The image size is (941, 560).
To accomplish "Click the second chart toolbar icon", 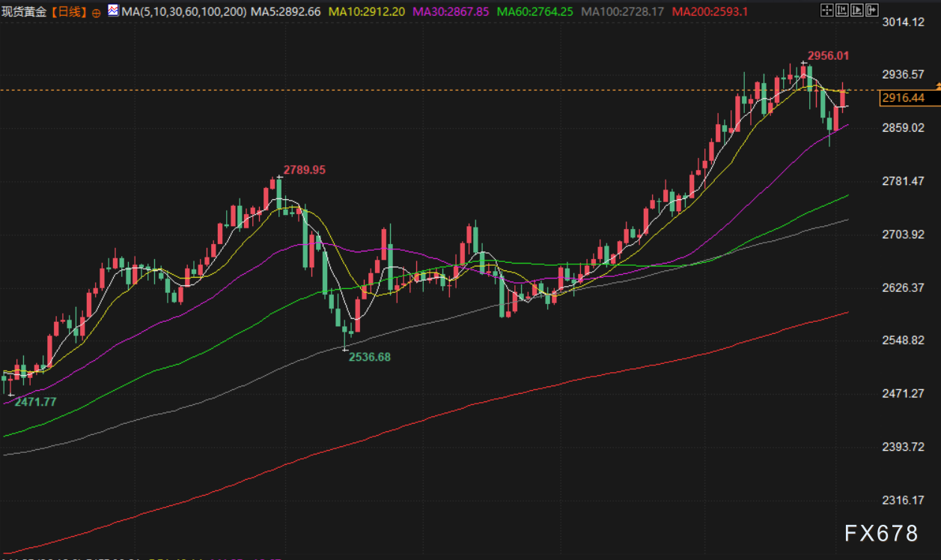I will (841, 10).
